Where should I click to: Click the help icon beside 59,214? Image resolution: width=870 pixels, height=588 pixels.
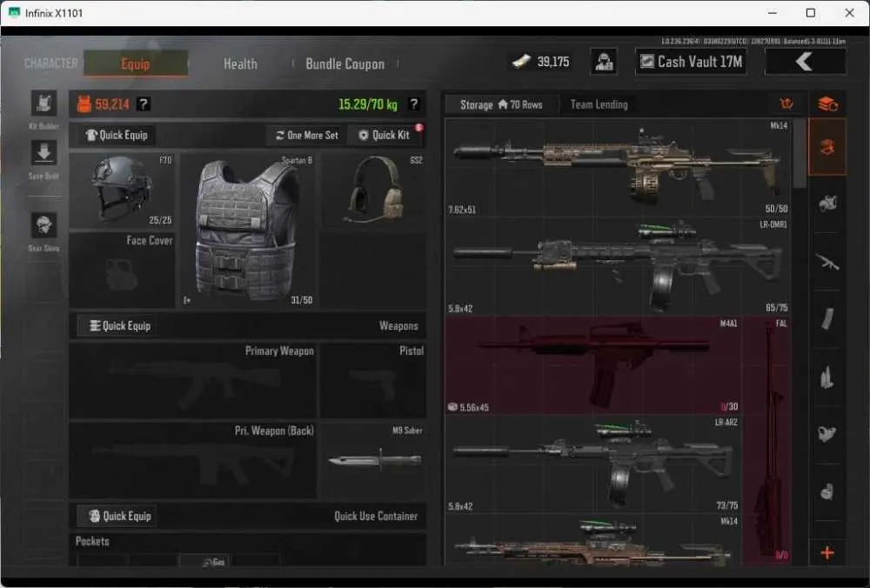144,104
